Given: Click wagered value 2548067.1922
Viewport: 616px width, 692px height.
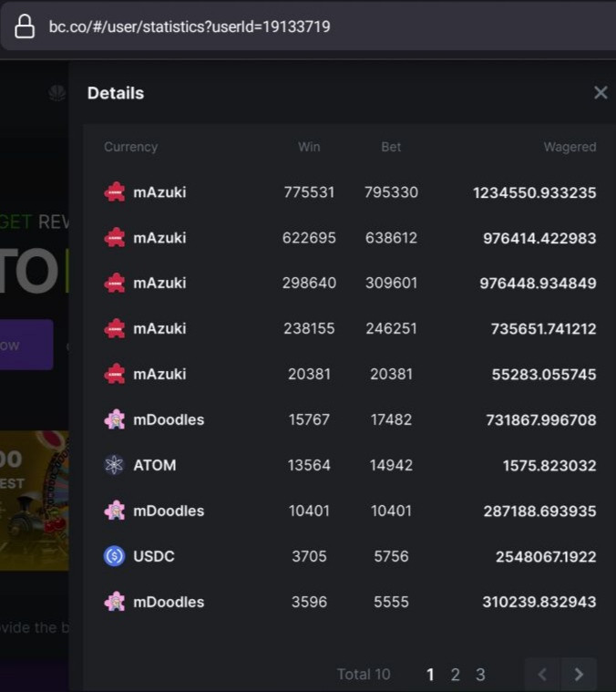Looking at the screenshot, I should point(546,556).
